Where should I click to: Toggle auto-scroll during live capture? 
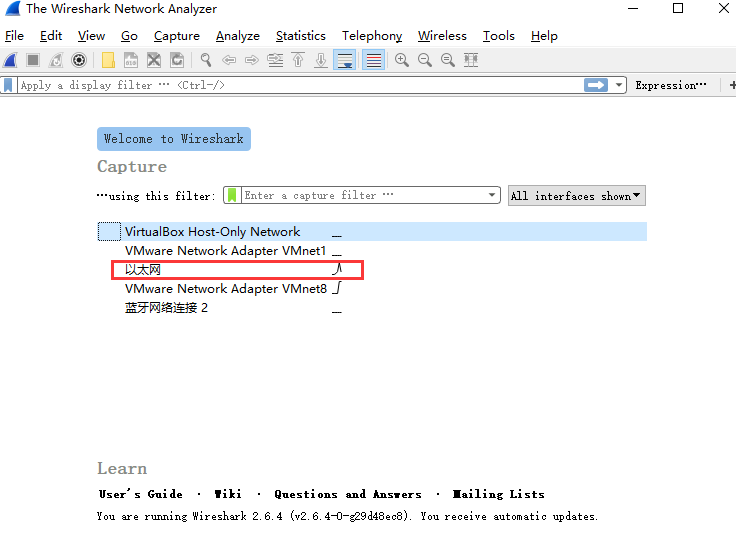345,60
